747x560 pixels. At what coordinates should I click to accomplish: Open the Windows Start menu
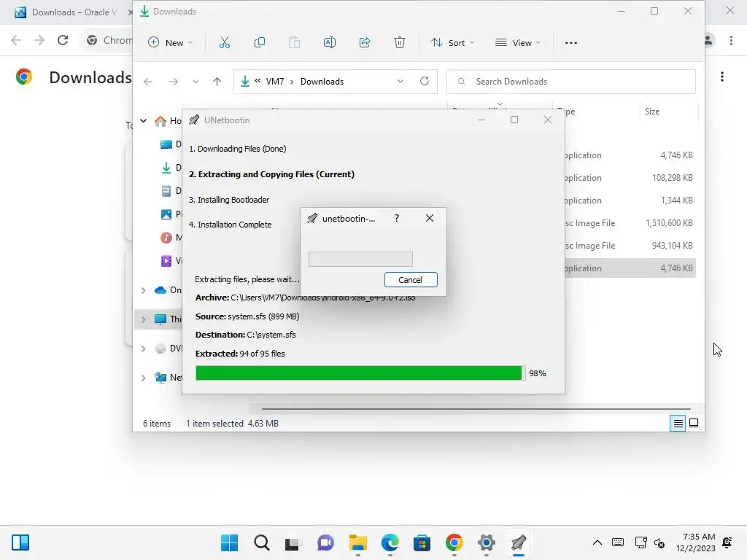tap(229, 542)
